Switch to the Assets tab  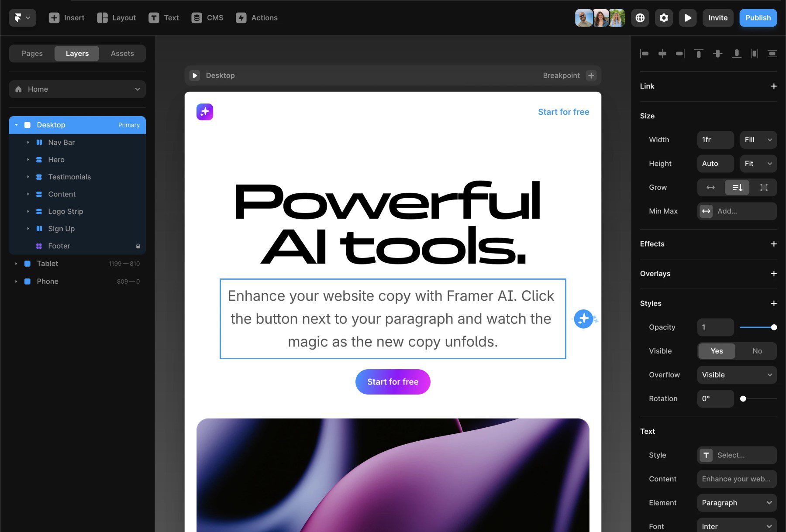(x=122, y=53)
